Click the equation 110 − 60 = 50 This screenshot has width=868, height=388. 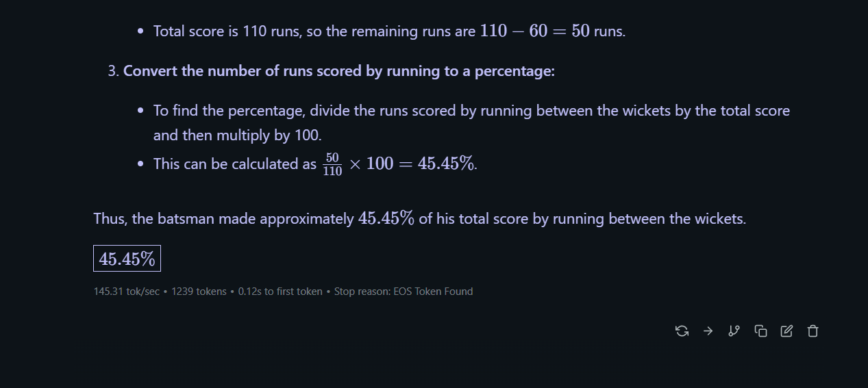point(534,31)
